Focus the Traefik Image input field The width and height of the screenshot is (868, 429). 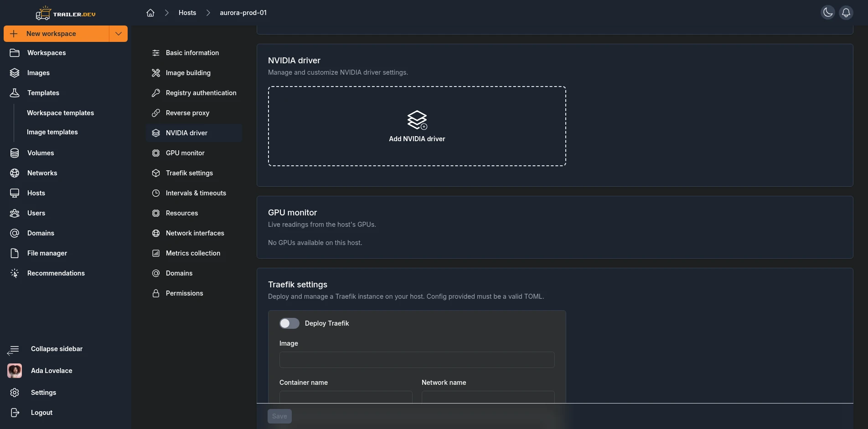tap(417, 360)
